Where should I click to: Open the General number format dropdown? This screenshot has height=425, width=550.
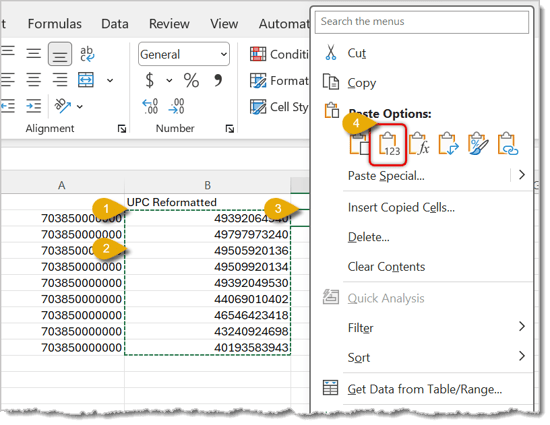point(184,54)
